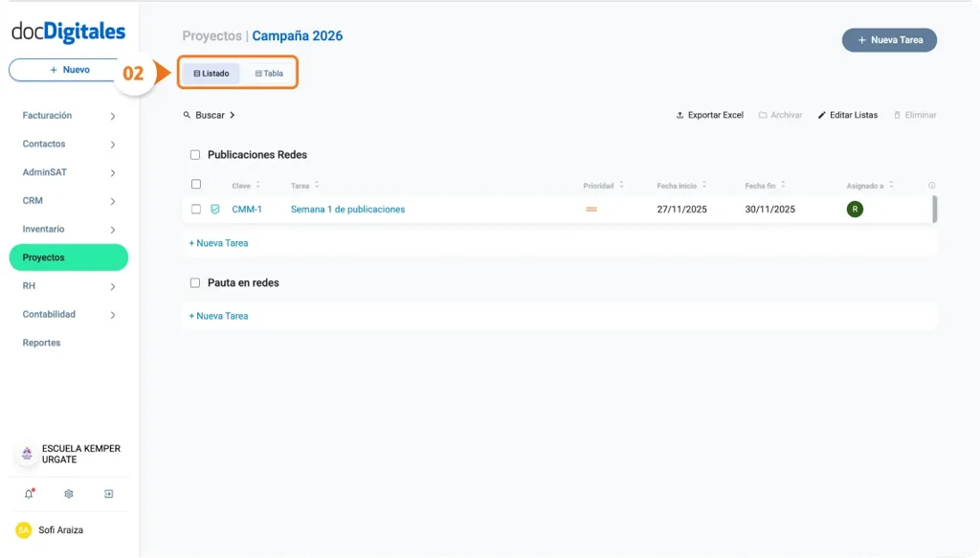
Task: Click the search magnifier icon near Buscar
Action: pyautogui.click(x=188, y=115)
